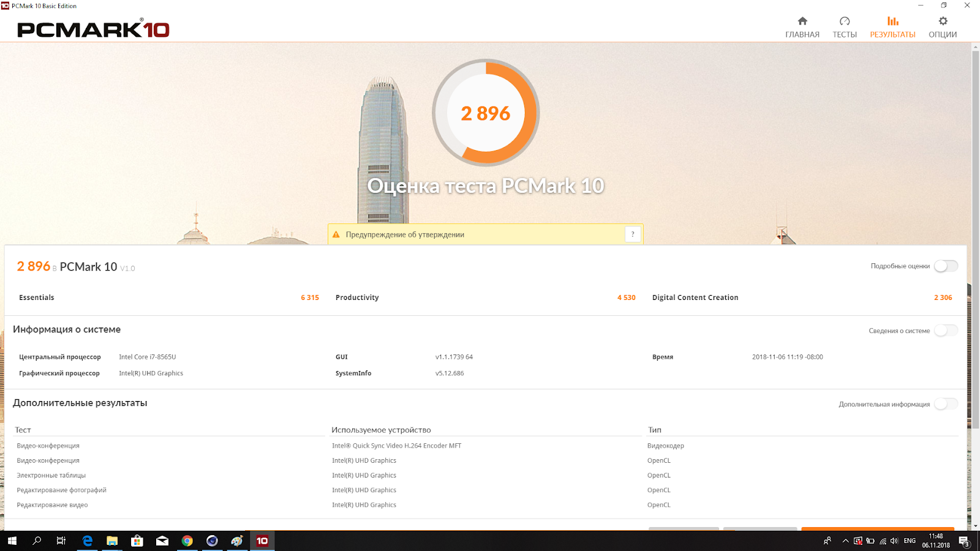Screen dimensions: 980x551
Task: Open Windows taskbar search
Action: (37, 541)
